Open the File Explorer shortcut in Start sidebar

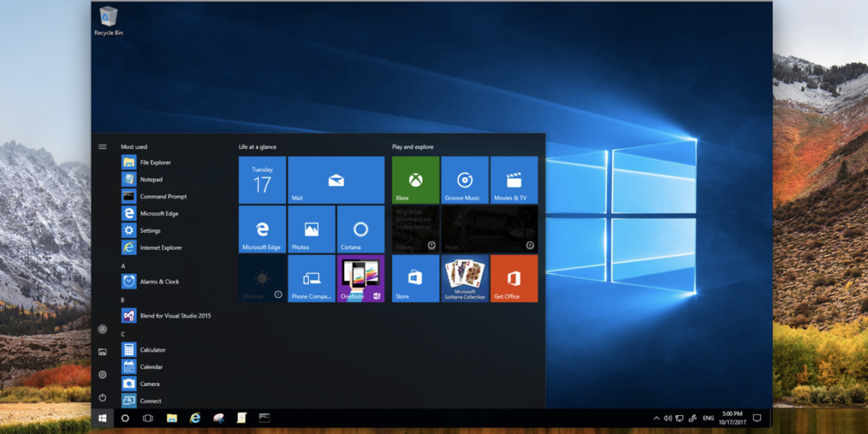click(x=103, y=352)
